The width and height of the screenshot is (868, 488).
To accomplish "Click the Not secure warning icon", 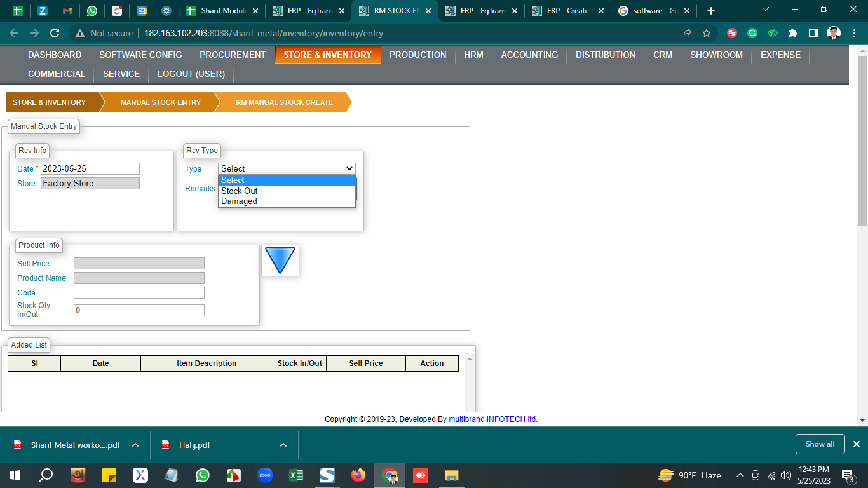I will click(x=80, y=33).
